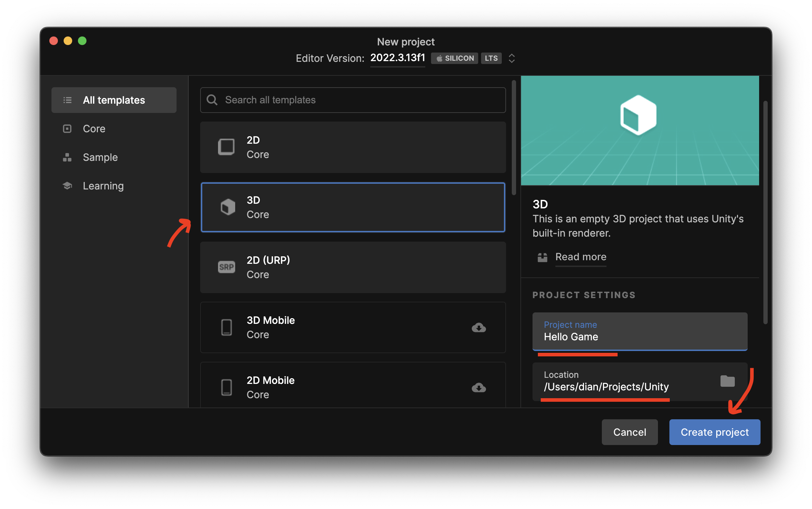812x509 pixels.
Task: Click the editor version dropdown arrow
Action: [x=512, y=58]
